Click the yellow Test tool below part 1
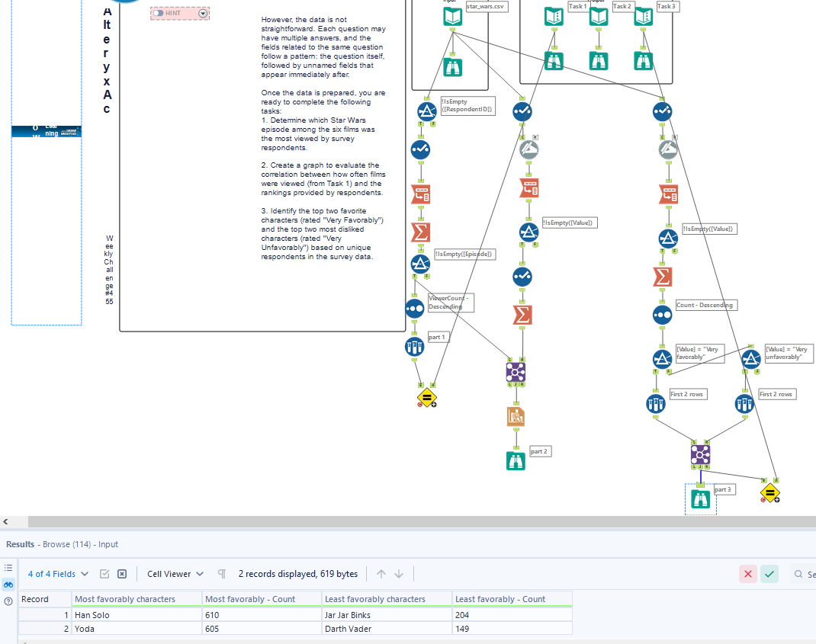The height and width of the screenshot is (644, 816). tap(427, 397)
